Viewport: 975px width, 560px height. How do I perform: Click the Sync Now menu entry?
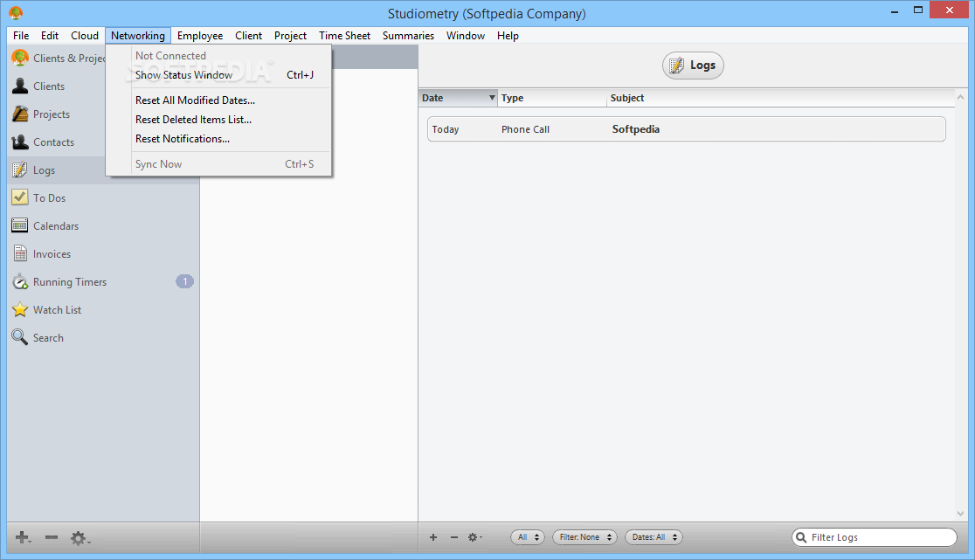click(219, 164)
